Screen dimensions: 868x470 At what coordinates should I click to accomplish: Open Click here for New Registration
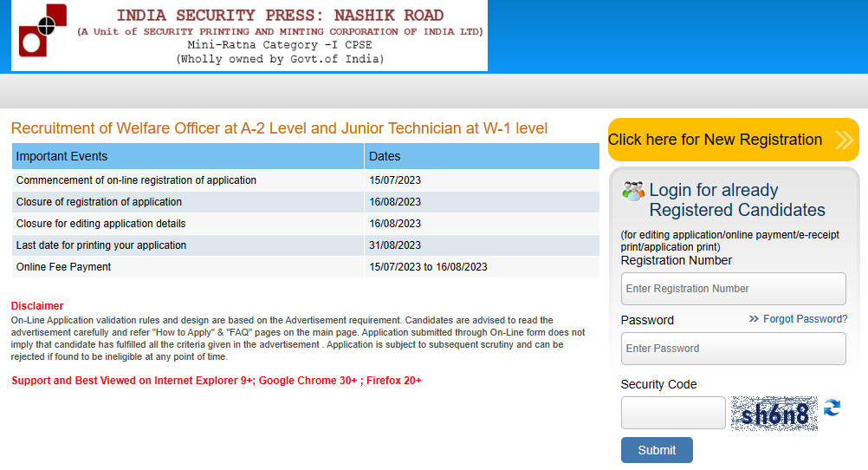[734, 140]
